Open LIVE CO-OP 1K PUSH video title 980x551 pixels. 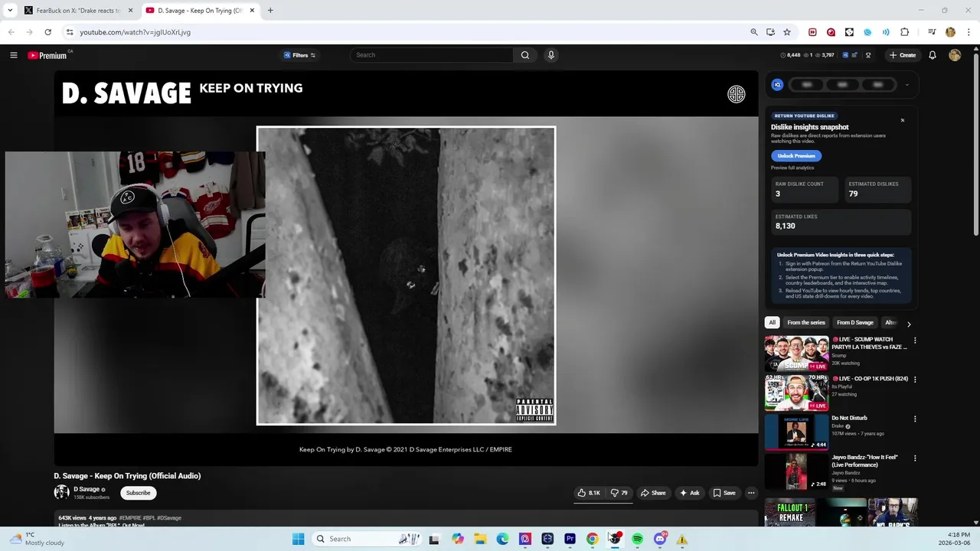[x=870, y=379]
